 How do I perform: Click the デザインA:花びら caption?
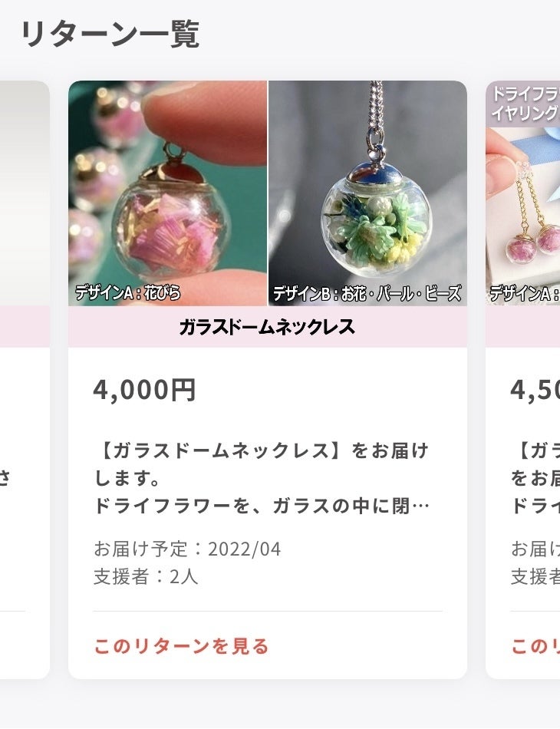(128, 293)
